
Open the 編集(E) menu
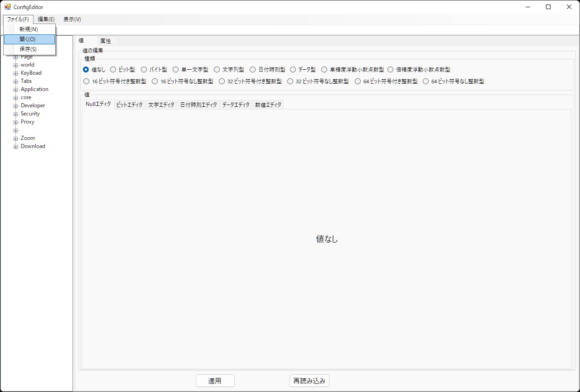(46, 19)
